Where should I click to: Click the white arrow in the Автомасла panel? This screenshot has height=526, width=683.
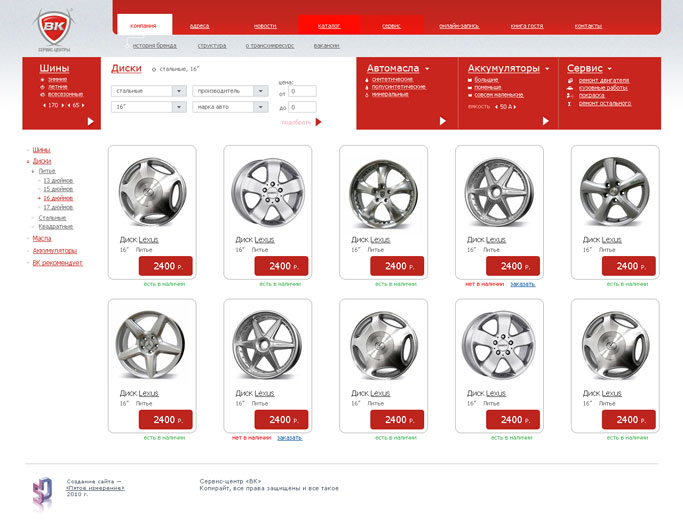443,121
